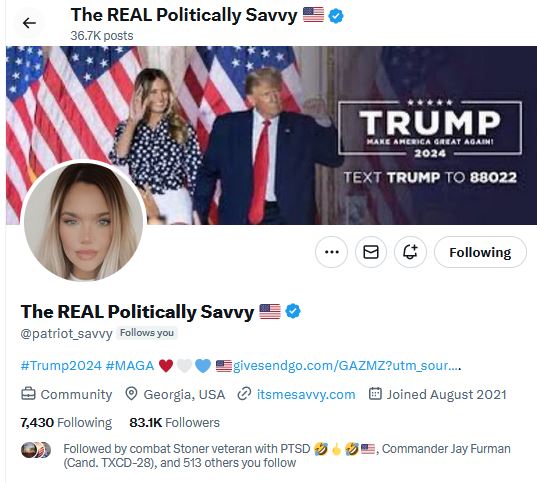Turn on notifications with bell icon

click(410, 252)
